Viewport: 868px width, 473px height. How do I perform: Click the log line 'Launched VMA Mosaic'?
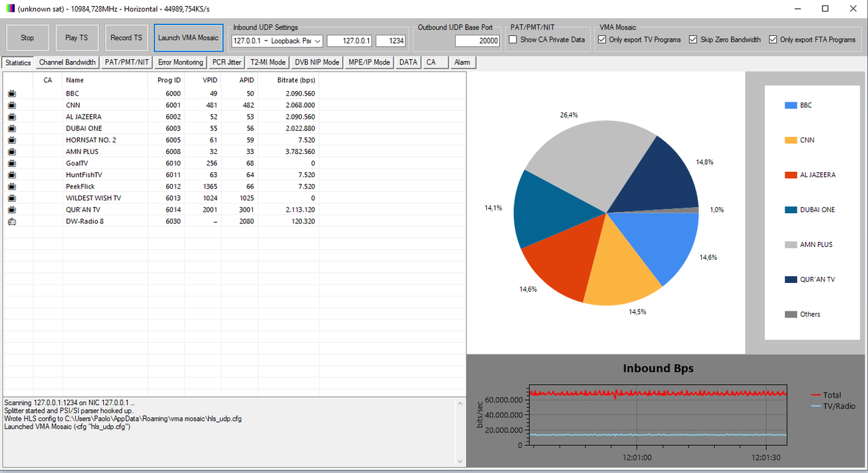click(67, 427)
